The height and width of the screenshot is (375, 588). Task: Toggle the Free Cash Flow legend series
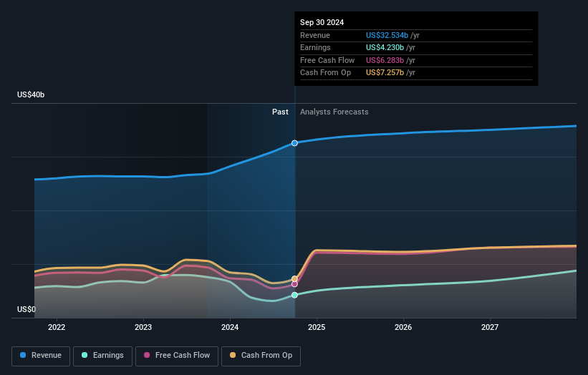pyautogui.click(x=177, y=356)
